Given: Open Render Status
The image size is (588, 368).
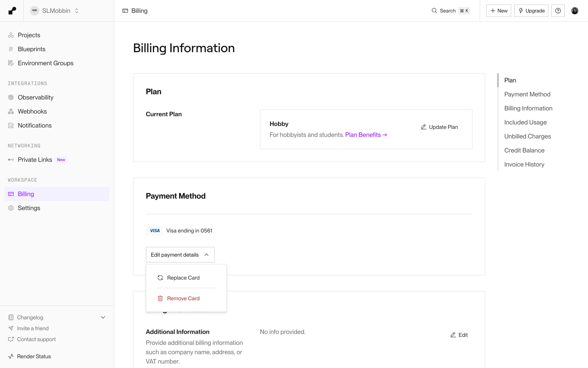Looking at the screenshot, I should click(x=34, y=356).
